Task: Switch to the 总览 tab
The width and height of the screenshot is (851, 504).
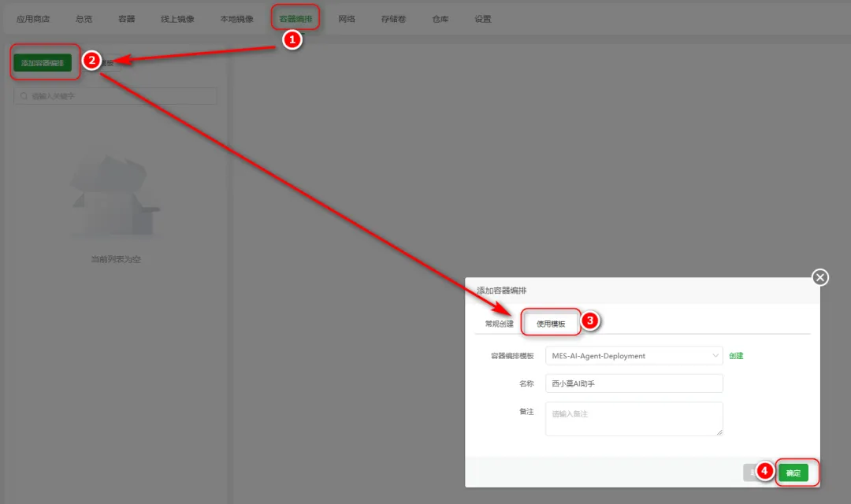Action: (84, 19)
